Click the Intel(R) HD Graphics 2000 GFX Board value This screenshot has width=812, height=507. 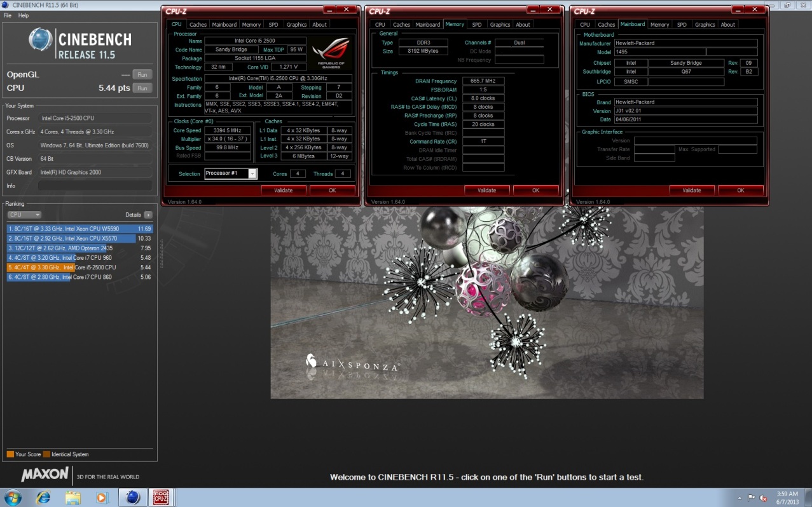[x=95, y=172]
